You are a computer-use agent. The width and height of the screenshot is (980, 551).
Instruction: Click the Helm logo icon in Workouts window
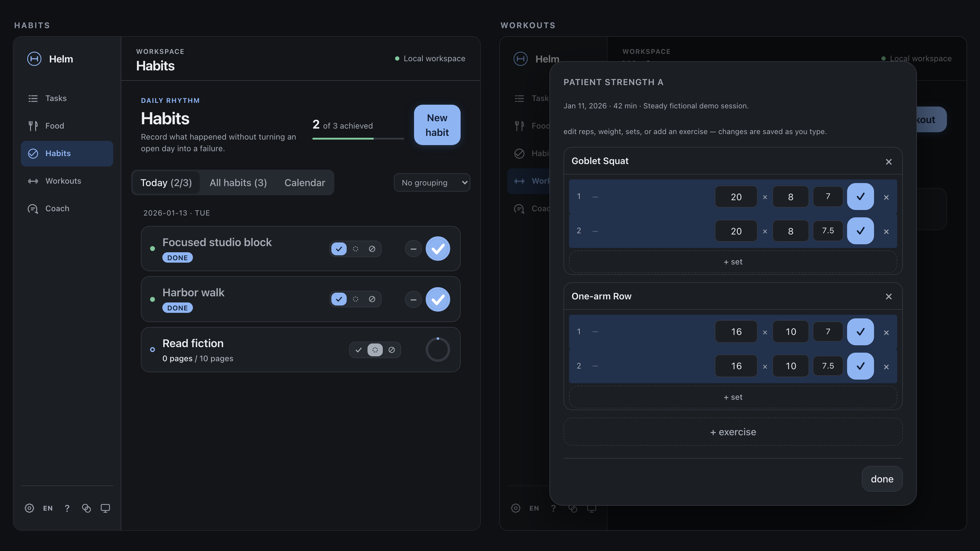coord(520,59)
